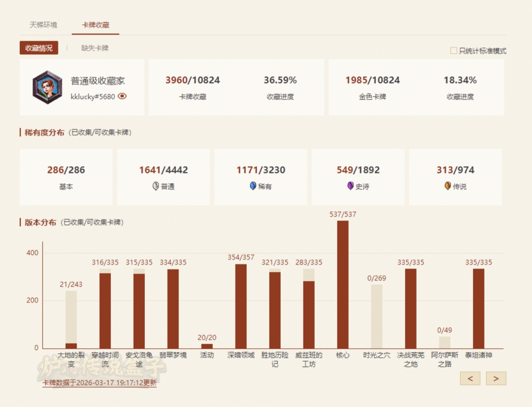Select the 收藏情况 button

pos(38,48)
